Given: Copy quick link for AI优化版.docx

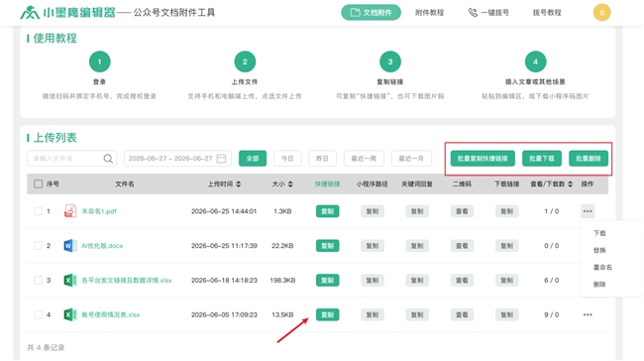Looking at the screenshot, I should pyautogui.click(x=327, y=246).
